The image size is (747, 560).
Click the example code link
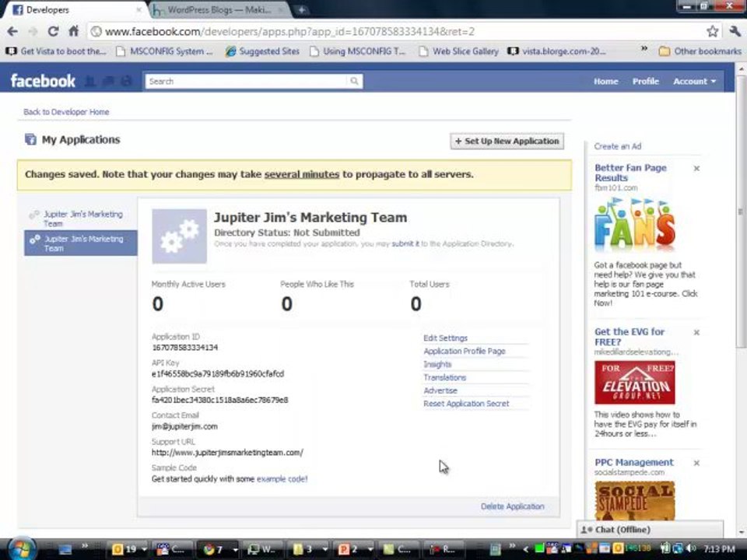click(x=282, y=479)
